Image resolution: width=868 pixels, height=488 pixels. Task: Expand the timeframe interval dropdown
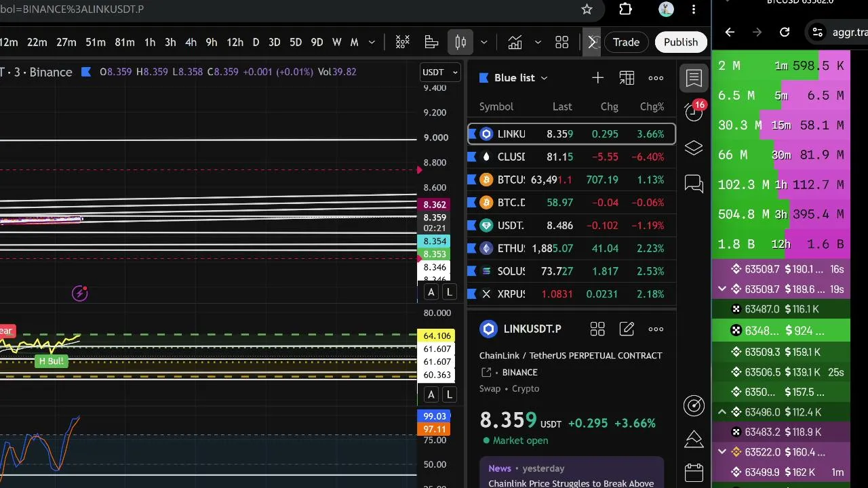tap(372, 42)
